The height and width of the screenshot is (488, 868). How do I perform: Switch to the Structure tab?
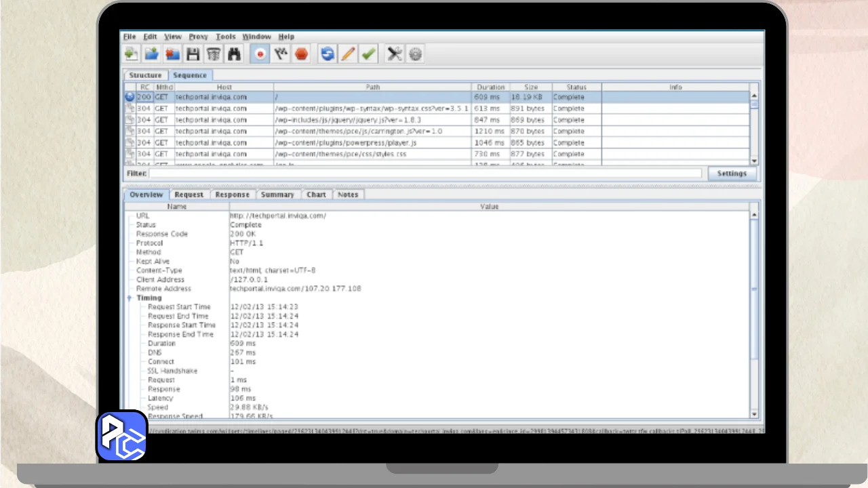pyautogui.click(x=145, y=75)
